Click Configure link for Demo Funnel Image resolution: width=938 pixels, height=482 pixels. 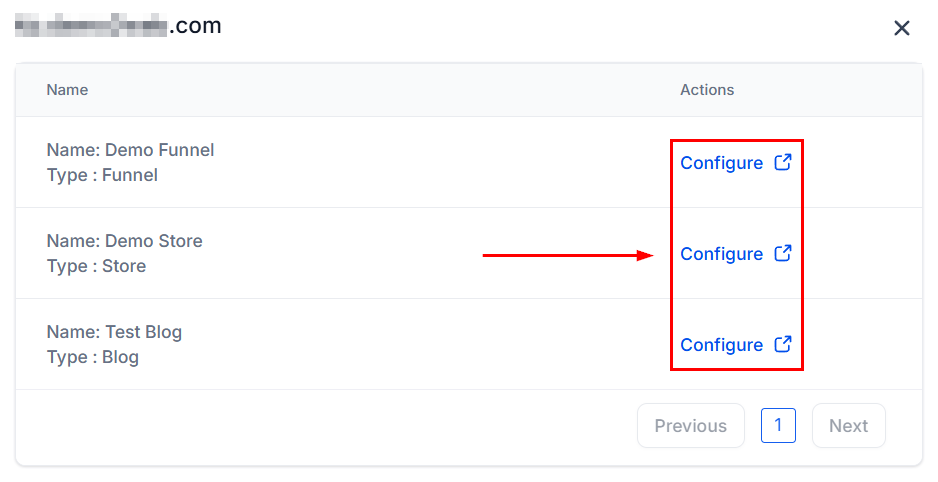[721, 163]
